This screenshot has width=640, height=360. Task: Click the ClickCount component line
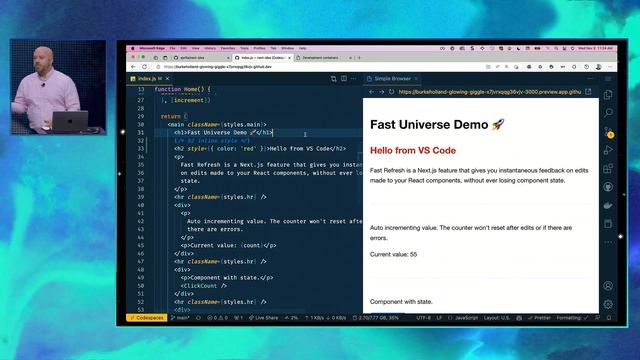tap(204, 286)
